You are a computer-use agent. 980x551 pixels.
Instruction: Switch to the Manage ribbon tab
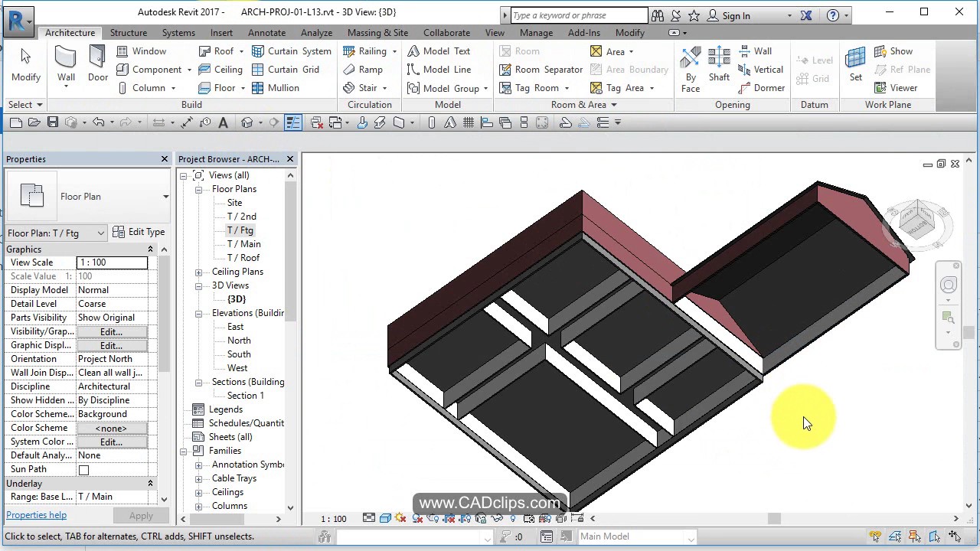[536, 33]
